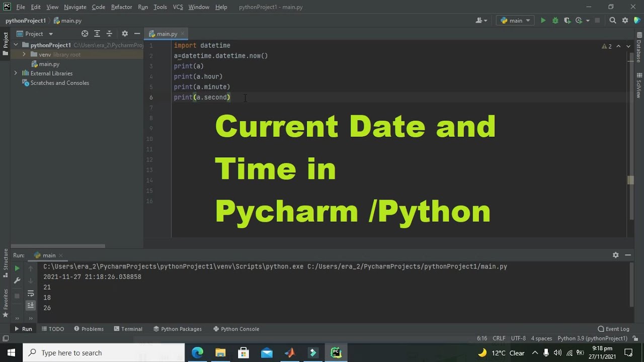Open the main run configuration dropdown
644x362 pixels.
click(x=516, y=21)
